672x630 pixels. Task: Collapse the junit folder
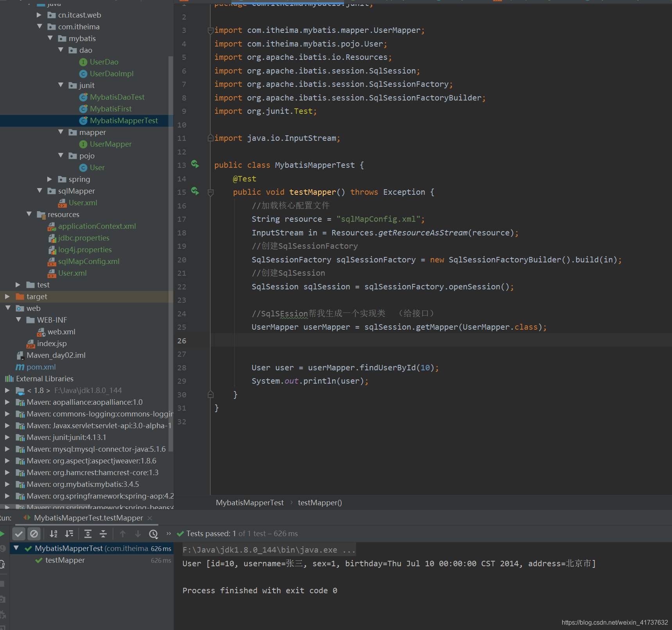coord(61,85)
